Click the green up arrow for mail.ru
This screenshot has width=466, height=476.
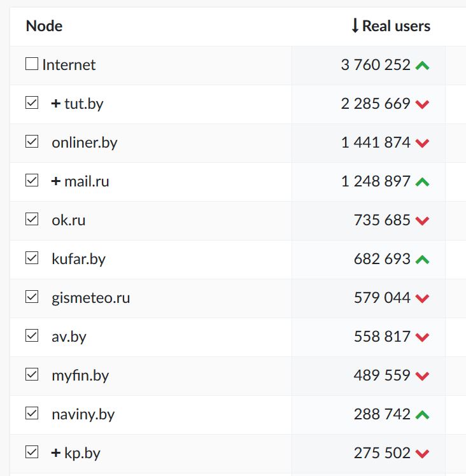[x=422, y=182]
